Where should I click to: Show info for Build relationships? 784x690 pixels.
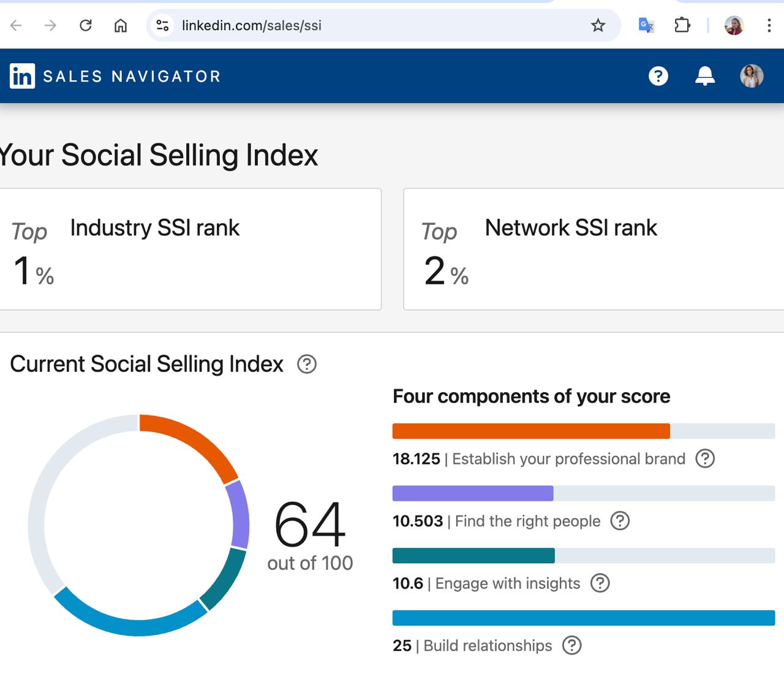coord(571,645)
